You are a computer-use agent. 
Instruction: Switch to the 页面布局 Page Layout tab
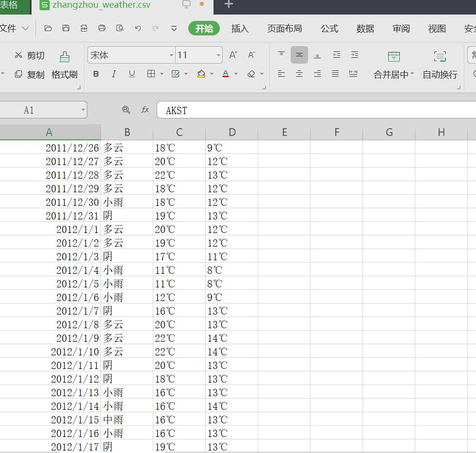[x=284, y=28]
